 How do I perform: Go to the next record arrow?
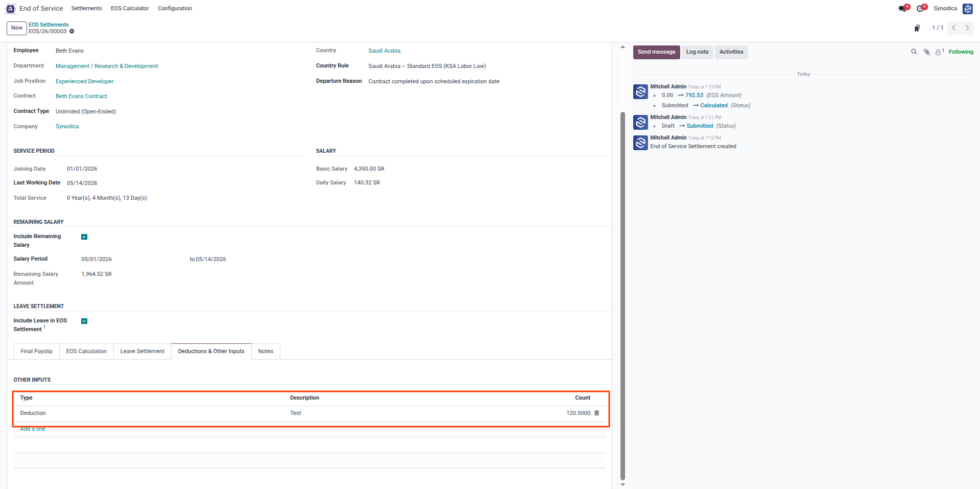tap(967, 28)
